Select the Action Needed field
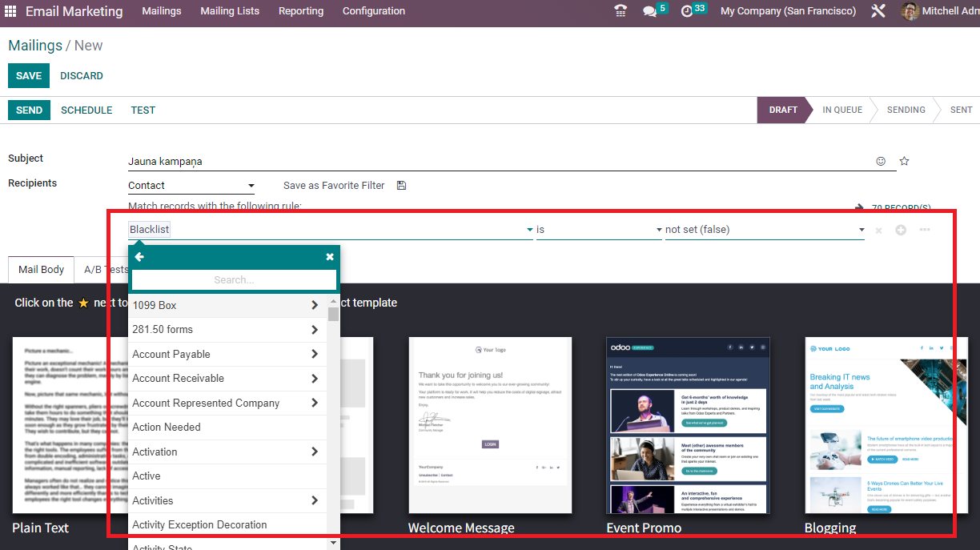 click(x=227, y=428)
